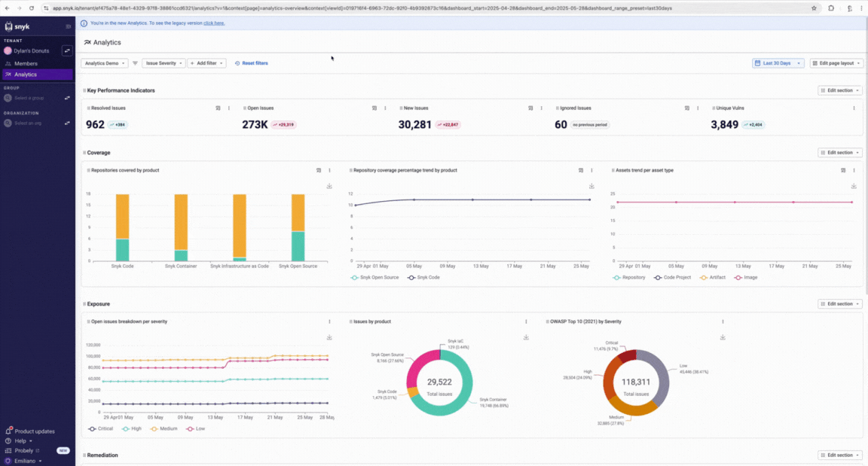Download the Issues by product chart
Screen dimensions: 868x466
click(x=526, y=337)
